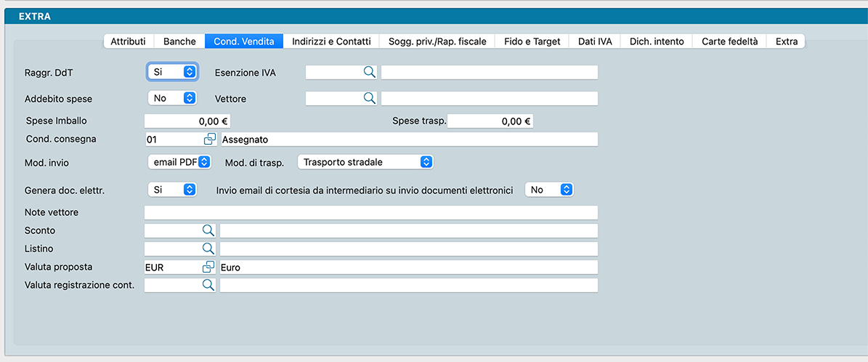Expand the Mod. invio email PDF dropdown
The height and width of the screenshot is (362, 868).
tap(179, 162)
